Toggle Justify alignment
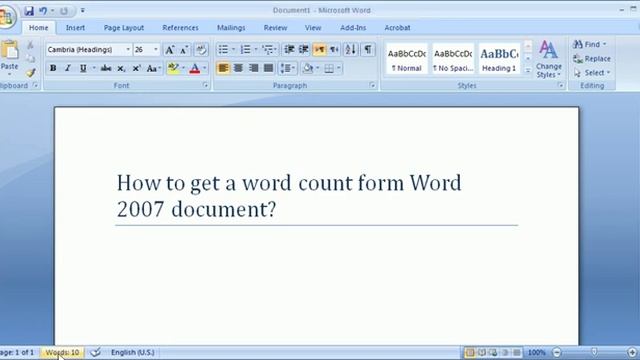Screen dimensions: 640x360 (x=268, y=68)
